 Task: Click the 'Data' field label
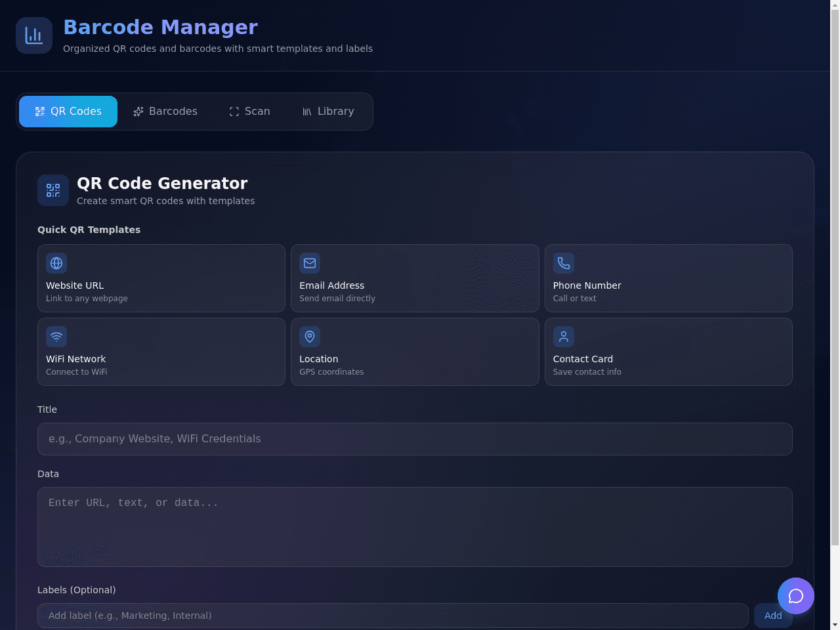[x=48, y=474]
